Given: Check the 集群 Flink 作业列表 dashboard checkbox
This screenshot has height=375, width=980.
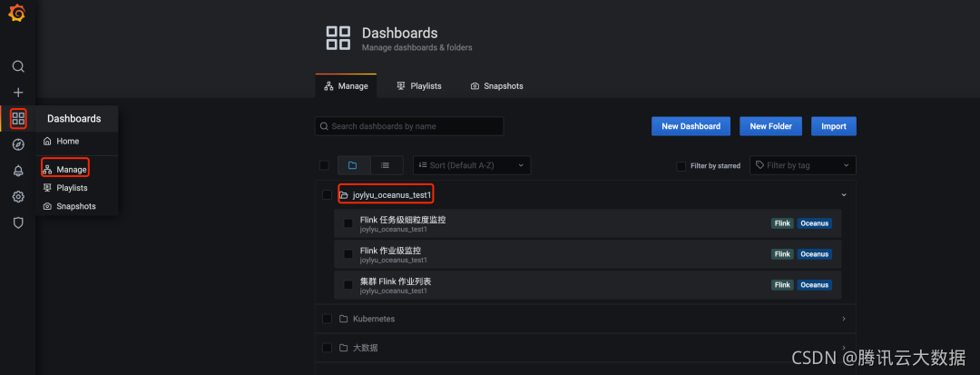Looking at the screenshot, I should pyautogui.click(x=348, y=285).
